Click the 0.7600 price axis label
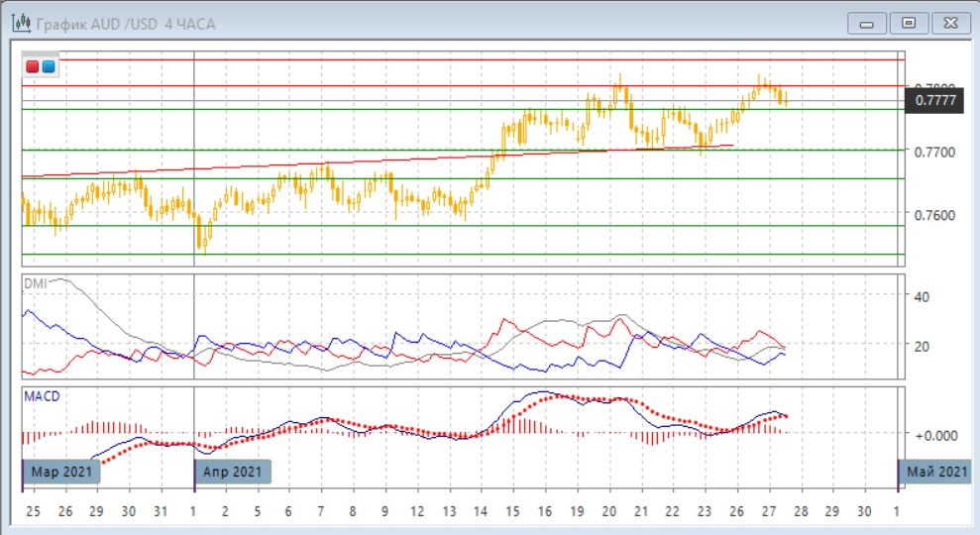 coord(934,215)
